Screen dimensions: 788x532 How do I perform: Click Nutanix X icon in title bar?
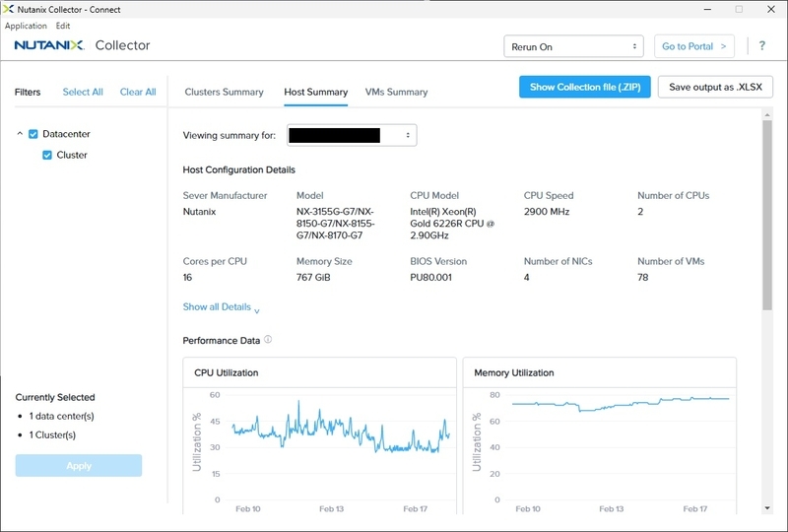click(8, 9)
